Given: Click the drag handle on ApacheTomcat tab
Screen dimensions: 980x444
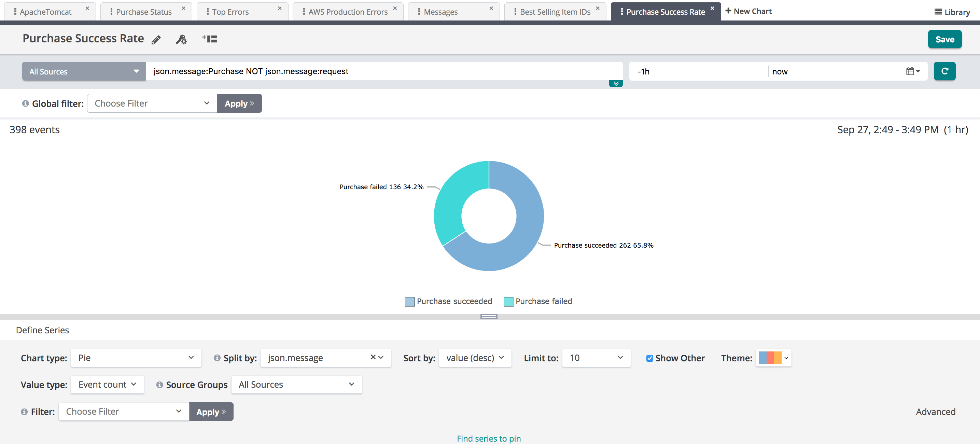Looking at the screenshot, I should point(15,12).
